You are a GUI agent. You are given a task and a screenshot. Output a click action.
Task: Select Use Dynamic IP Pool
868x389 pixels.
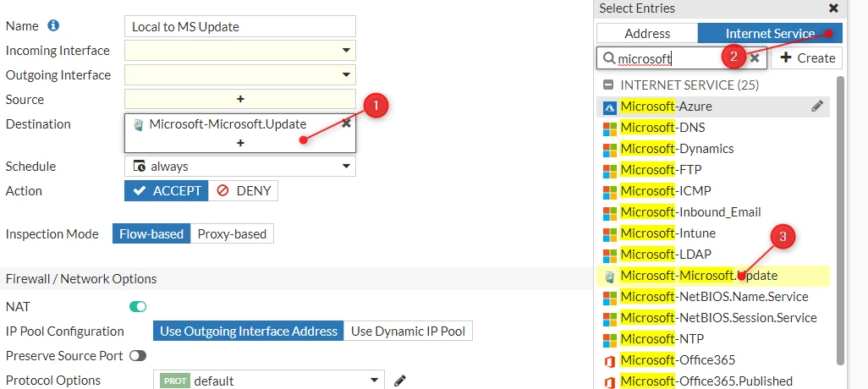tap(408, 331)
